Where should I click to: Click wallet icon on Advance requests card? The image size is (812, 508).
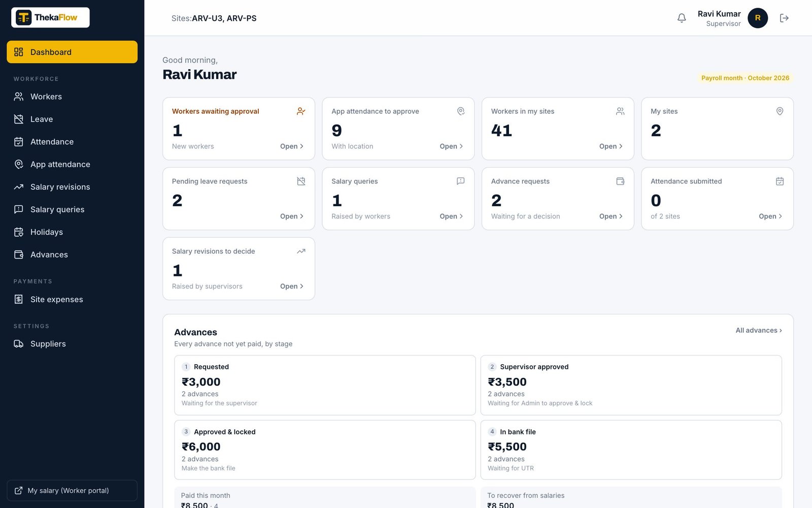coord(620,181)
